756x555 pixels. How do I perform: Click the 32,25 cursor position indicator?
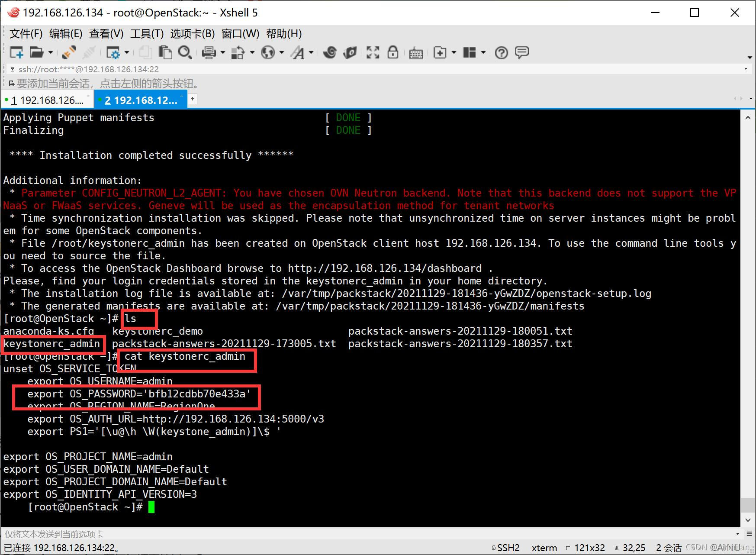point(630,548)
